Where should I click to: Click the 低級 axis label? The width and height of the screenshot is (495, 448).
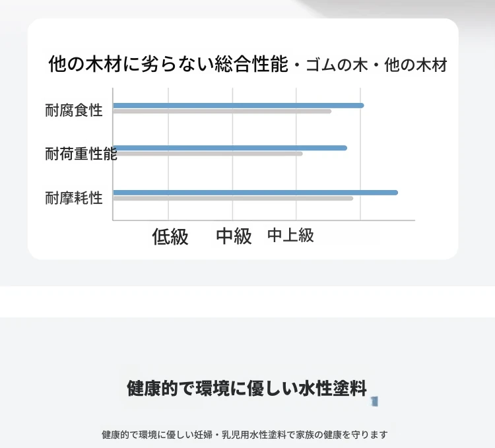(x=170, y=237)
